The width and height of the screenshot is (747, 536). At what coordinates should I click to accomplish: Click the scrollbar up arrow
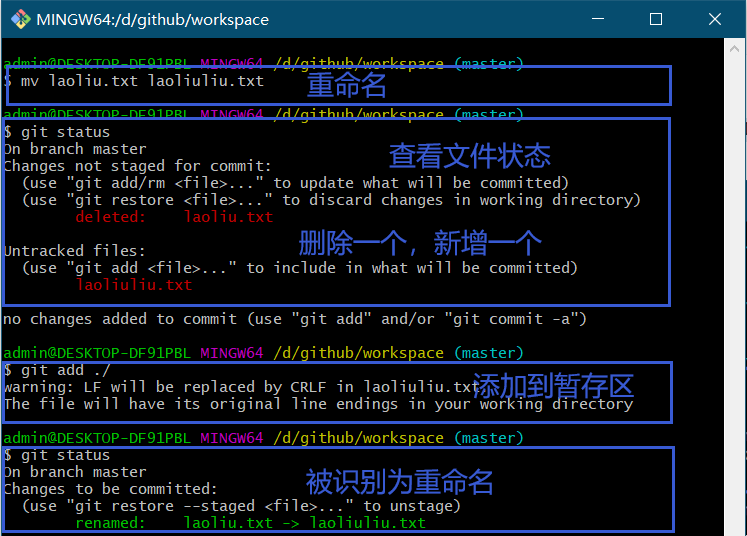[x=734, y=49]
